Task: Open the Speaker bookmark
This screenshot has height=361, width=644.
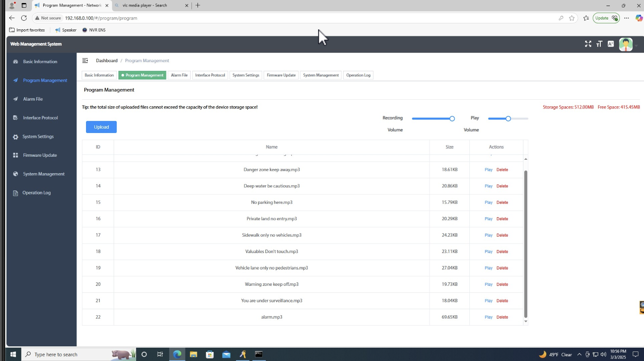Action: (x=66, y=30)
